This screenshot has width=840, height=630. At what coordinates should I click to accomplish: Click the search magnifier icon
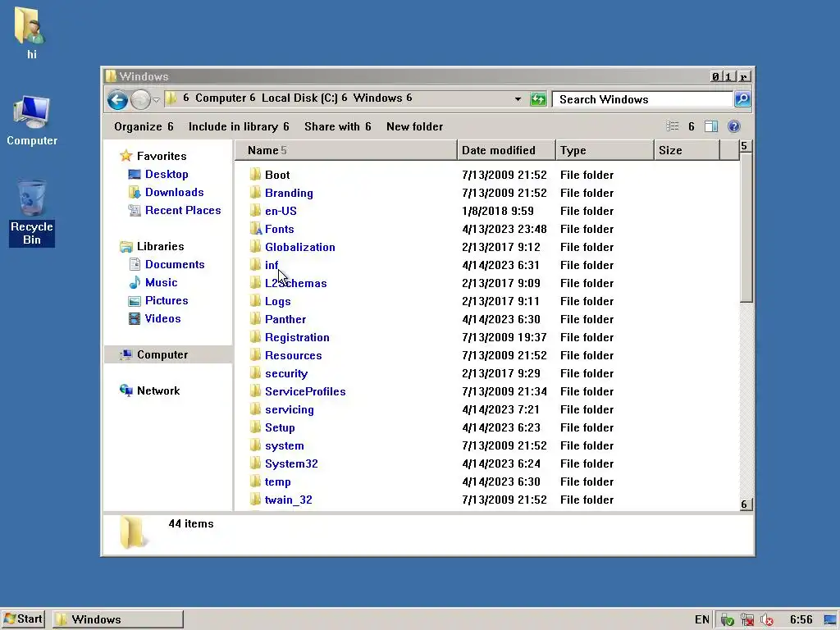pyautogui.click(x=742, y=99)
